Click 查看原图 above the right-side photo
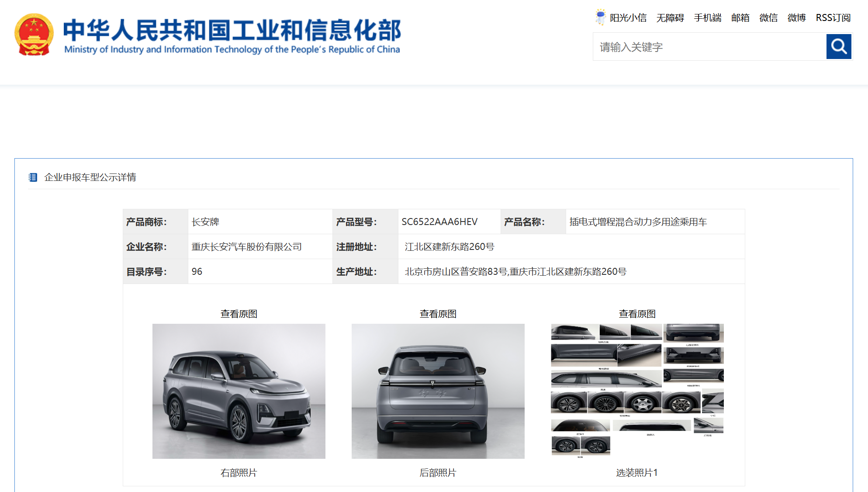The width and height of the screenshot is (868, 492). 239,314
